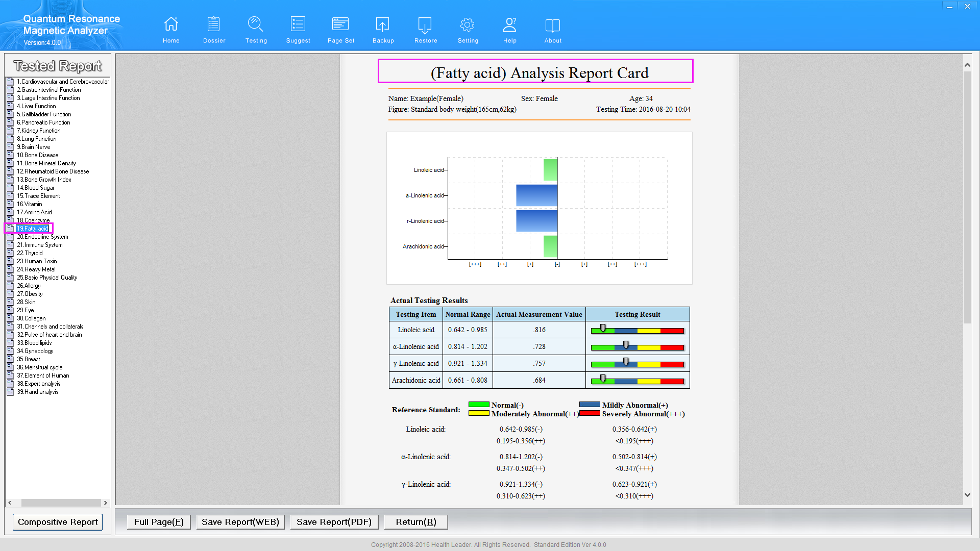
Task: Open 3.Large Intestine Function report
Action: click(x=48, y=98)
